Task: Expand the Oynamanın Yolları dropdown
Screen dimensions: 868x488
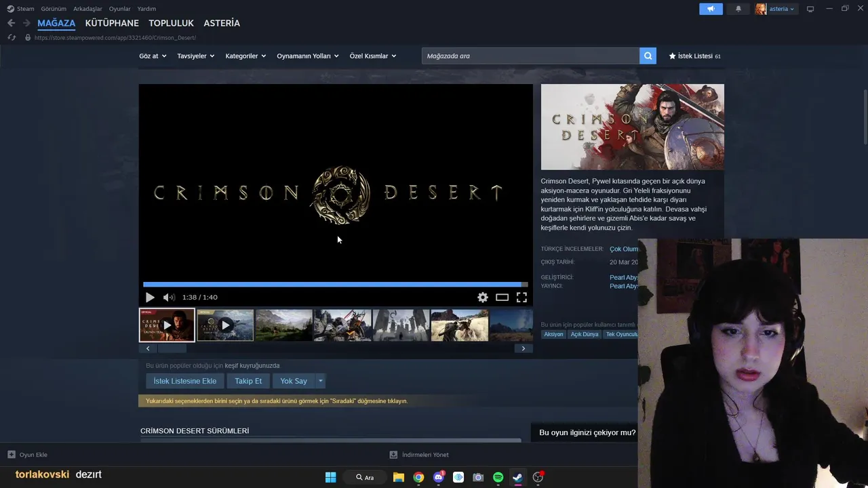Action: 308,56
